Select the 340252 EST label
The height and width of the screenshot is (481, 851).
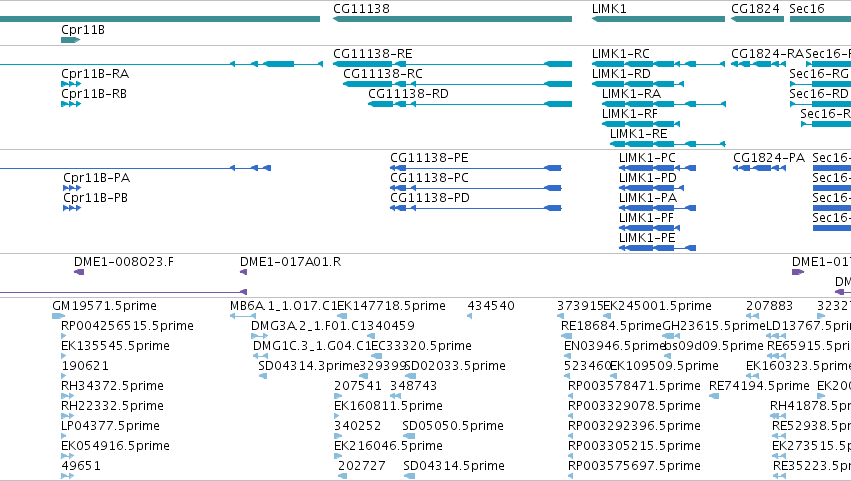tap(358, 426)
